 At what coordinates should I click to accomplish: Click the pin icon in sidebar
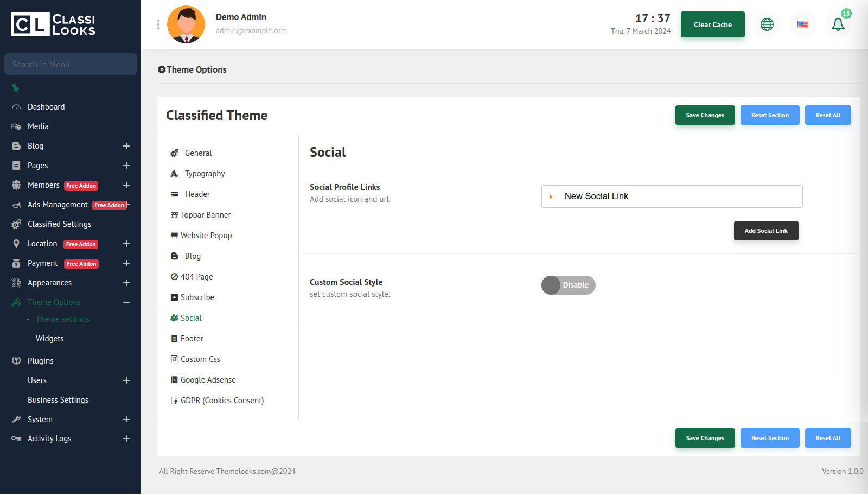[x=15, y=88]
